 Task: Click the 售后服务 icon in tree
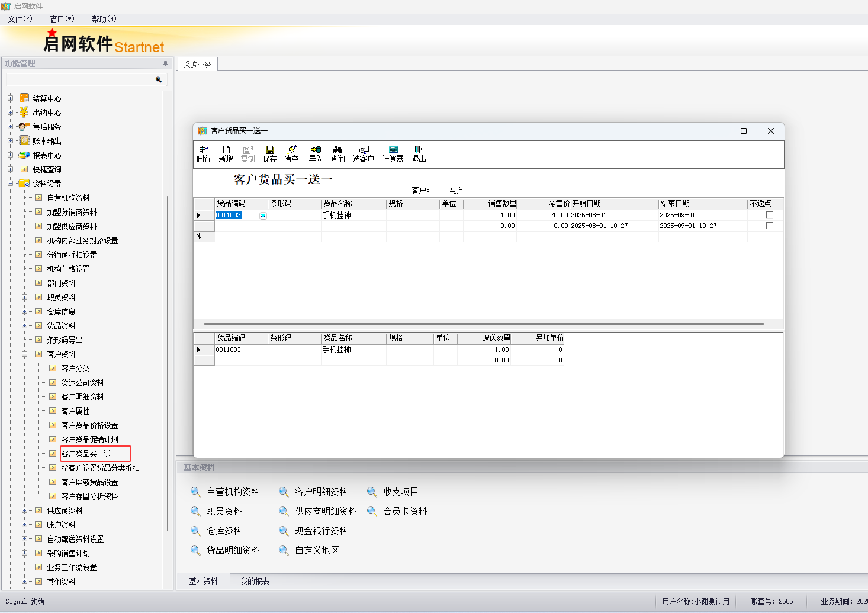[x=24, y=126]
